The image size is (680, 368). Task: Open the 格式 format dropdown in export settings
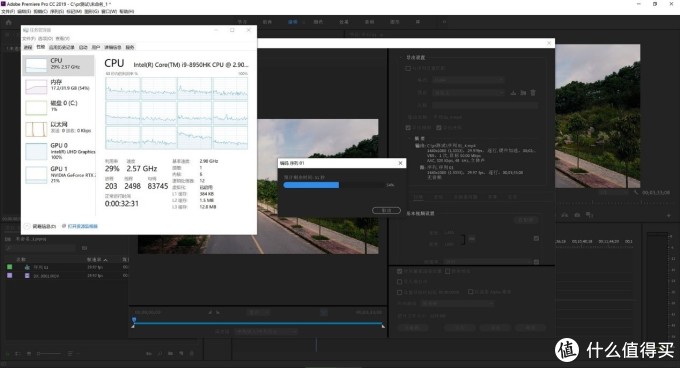point(469,80)
